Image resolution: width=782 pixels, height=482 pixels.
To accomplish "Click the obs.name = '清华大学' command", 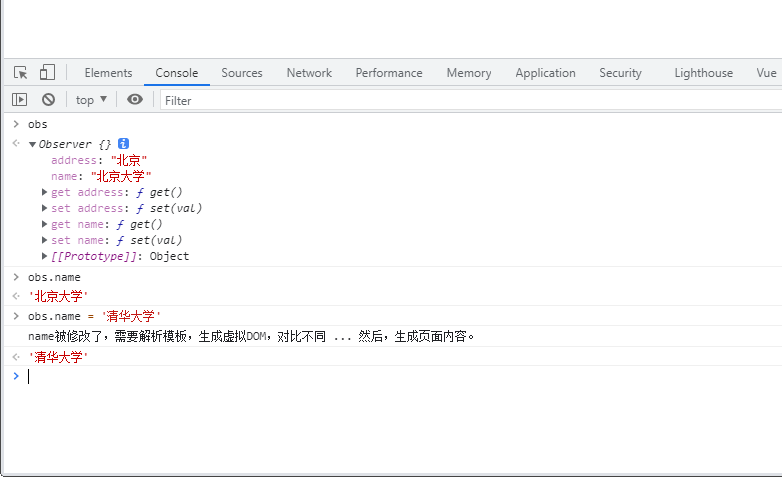I will click(94, 316).
